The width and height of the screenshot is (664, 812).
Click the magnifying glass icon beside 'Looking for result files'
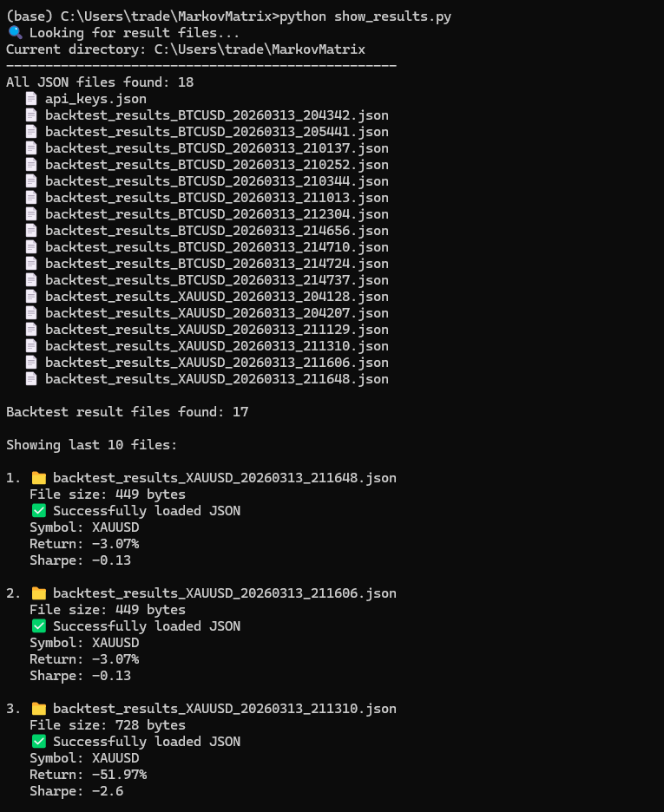pos(15,33)
